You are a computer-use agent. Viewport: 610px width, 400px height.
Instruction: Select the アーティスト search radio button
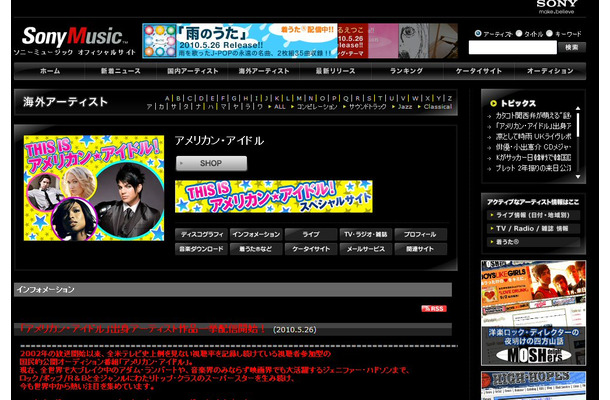pos(478,33)
